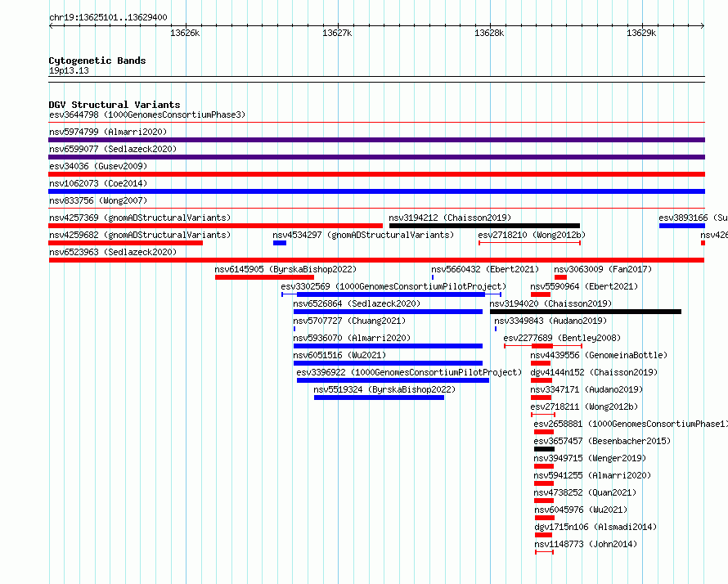Image resolution: width=728 pixels, height=584 pixels.
Task: Select the nsv4738252 (Quan2021) label
Action: (x=585, y=492)
